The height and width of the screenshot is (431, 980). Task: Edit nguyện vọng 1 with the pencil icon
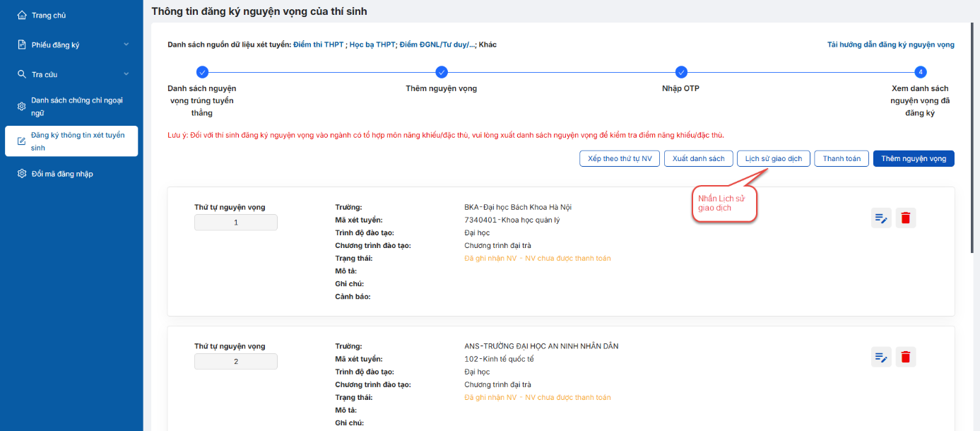pos(881,218)
